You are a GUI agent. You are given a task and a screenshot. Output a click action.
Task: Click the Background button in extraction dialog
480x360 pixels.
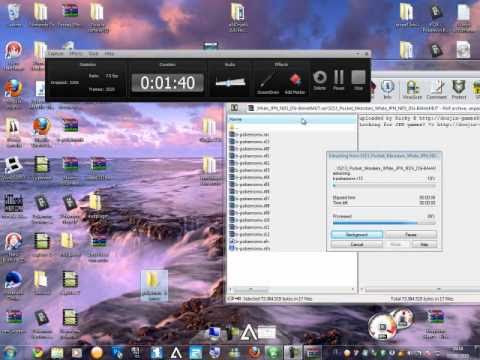click(x=357, y=235)
